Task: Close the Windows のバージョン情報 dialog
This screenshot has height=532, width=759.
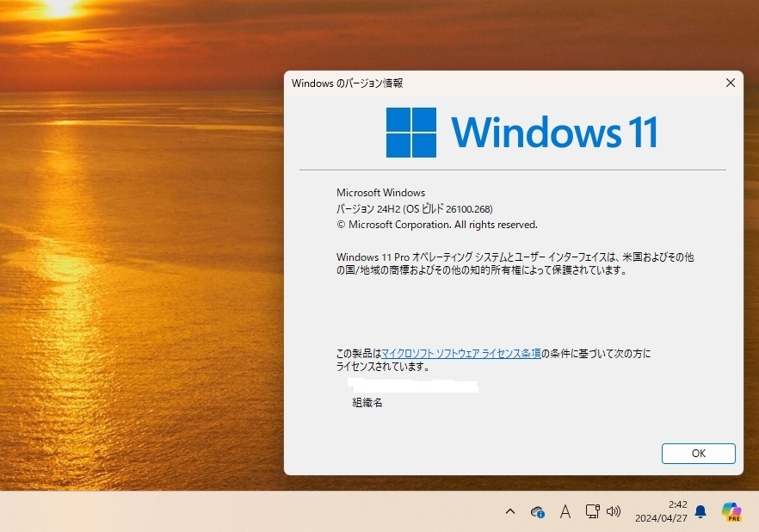Action: (730, 84)
